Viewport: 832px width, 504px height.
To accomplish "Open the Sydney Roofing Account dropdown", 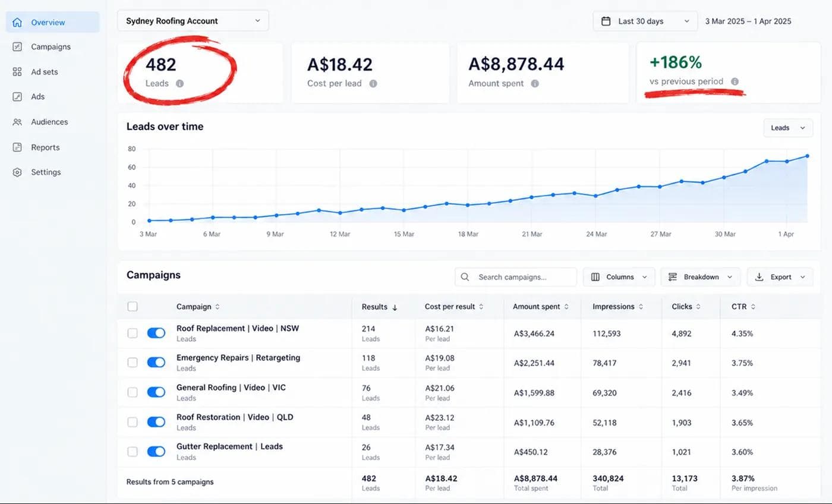I will (193, 21).
